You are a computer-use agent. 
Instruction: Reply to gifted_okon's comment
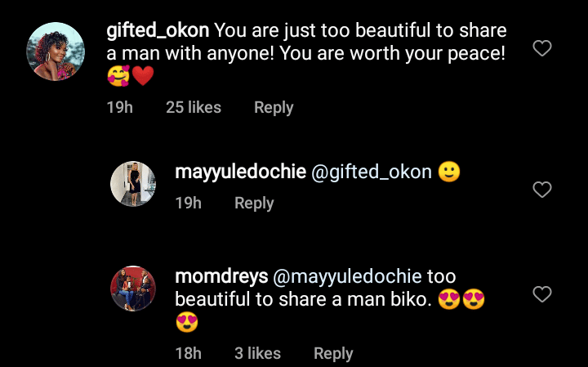[x=274, y=108]
